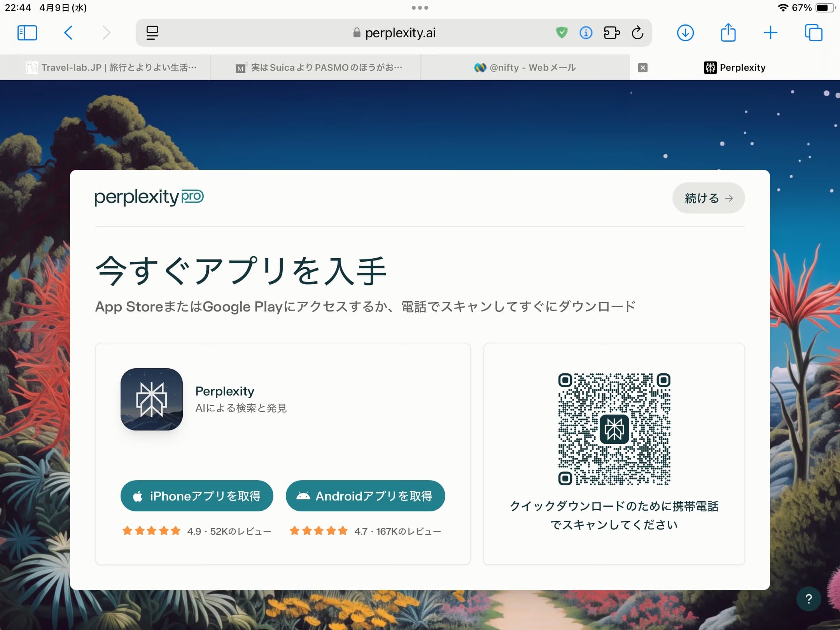Close the Perplexity tab
Viewport: 840px width, 630px height.
tap(643, 68)
